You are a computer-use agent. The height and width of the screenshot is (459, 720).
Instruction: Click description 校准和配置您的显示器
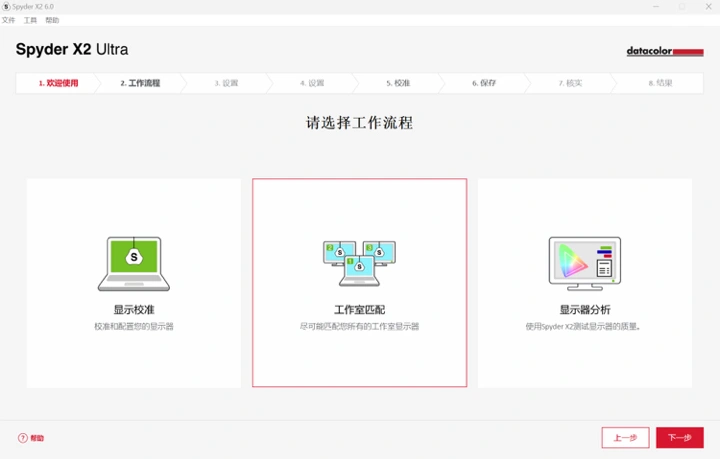coord(134,326)
